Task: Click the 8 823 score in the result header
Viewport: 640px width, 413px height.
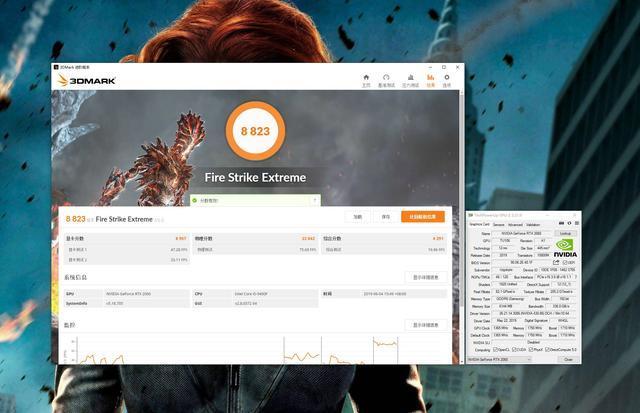Action: 76,219
